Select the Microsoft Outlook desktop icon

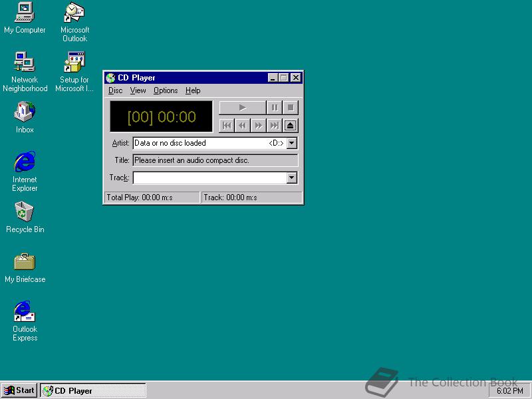tap(74, 22)
